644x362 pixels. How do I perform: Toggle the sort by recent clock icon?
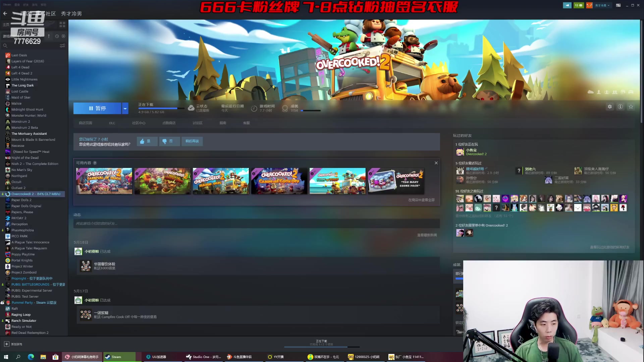57,36
